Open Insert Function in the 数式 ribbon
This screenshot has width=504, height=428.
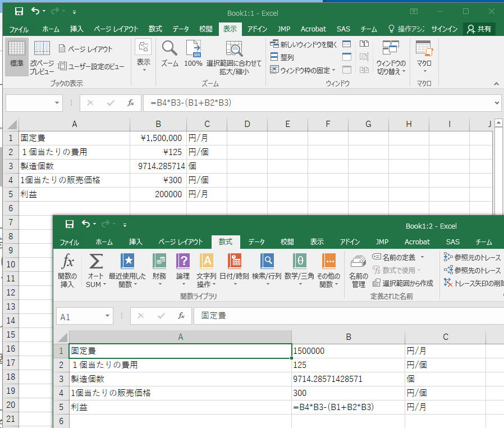[67, 271]
